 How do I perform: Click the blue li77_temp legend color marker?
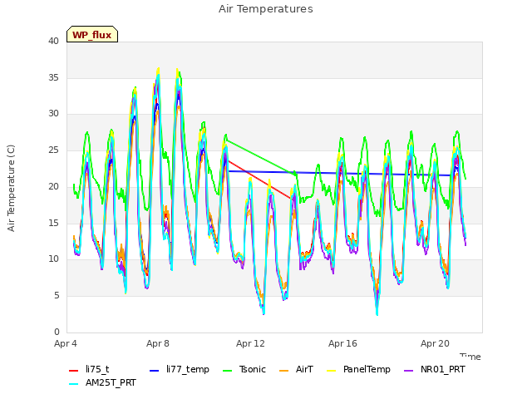pyautogui.click(x=155, y=371)
